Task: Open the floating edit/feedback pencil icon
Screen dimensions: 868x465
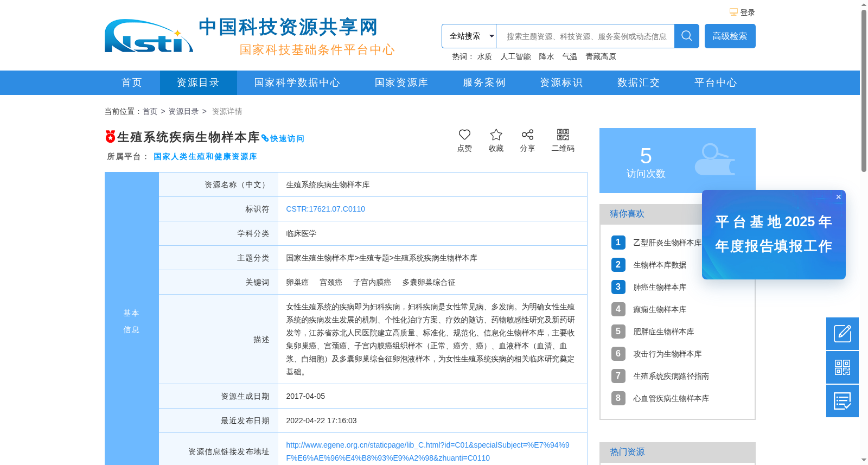Action: point(843,334)
